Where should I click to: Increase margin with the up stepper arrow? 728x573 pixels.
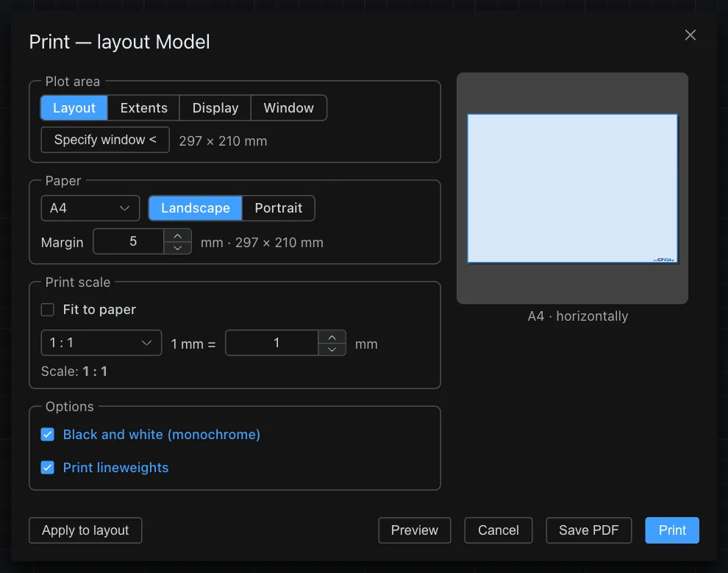[x=177, y=236]
